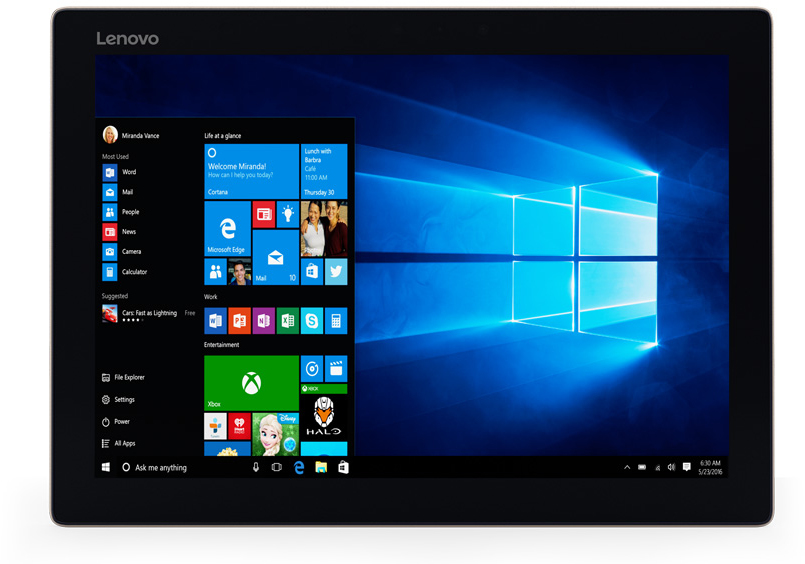Open File Explorer from Start menu

123,377
